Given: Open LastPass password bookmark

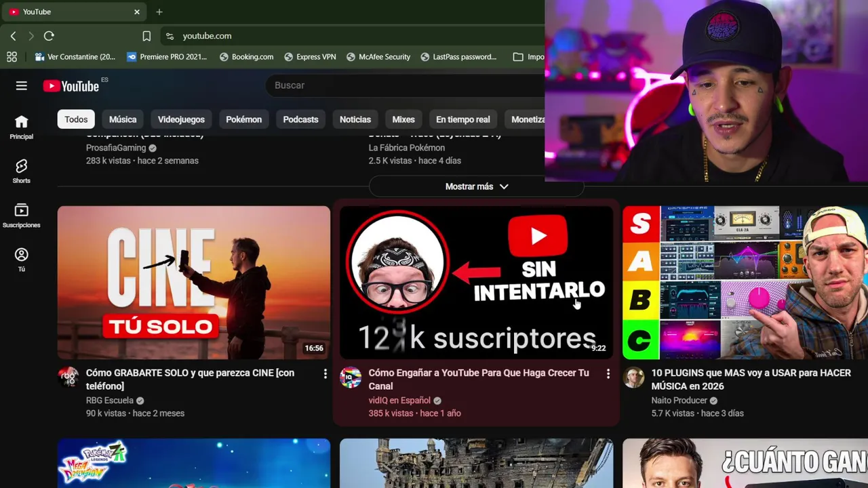Looking at the screenshot, I should tap(458, 57).
